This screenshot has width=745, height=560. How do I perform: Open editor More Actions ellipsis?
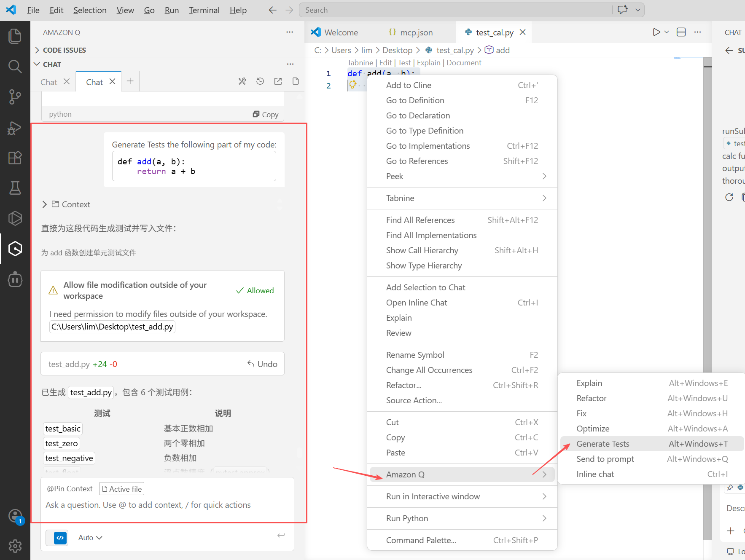698,32
